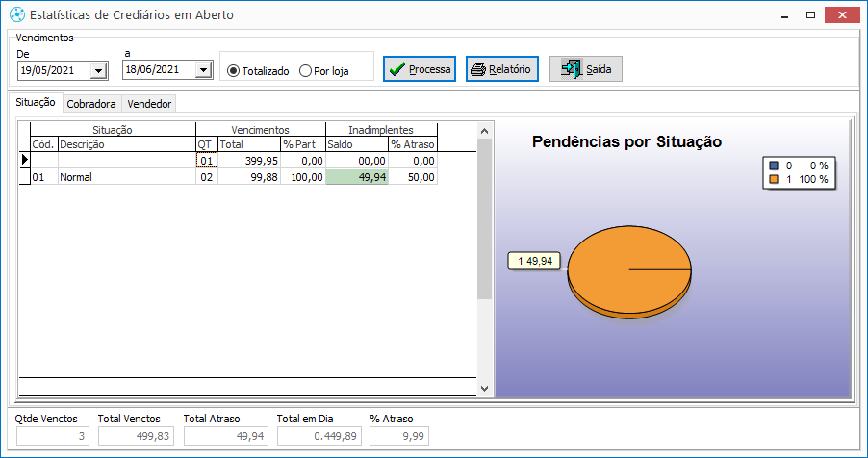Image resolution: width=868 pixels, height=458 pixels.
Task: Click the % Atraso cell showing 50,00
Action: point(413,177)
